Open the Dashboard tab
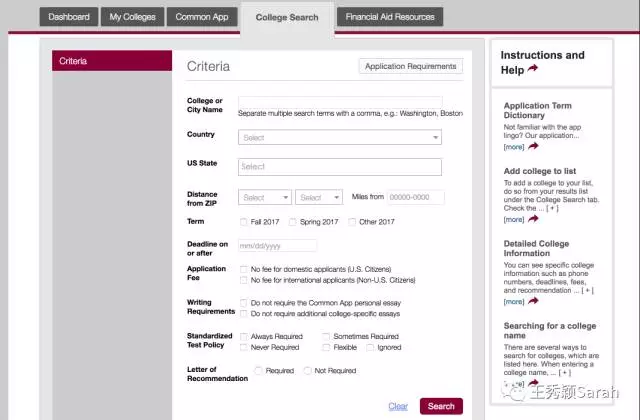The width and height of the screenshot is (640, 420). pyautogui.click(x=69, y=17)
